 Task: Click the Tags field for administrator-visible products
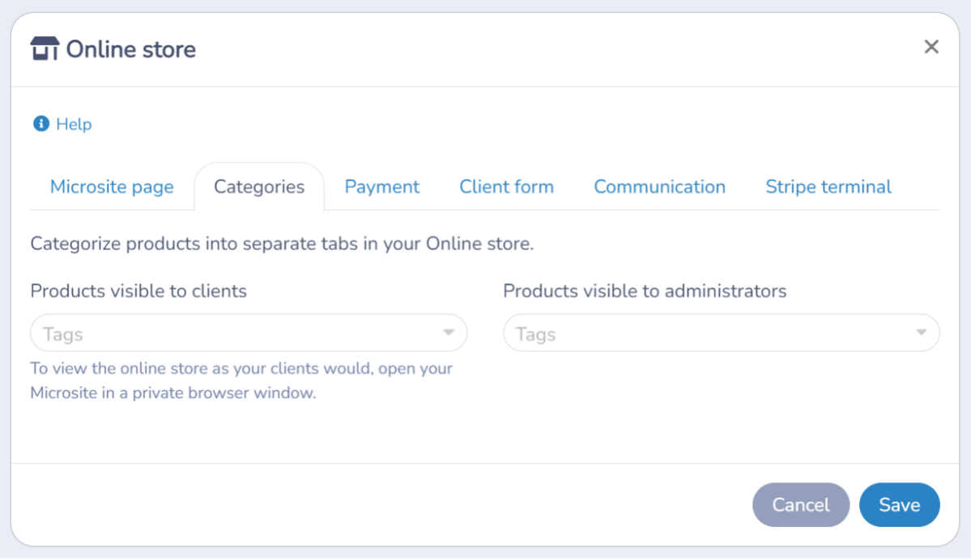click(x=722, y=333)
